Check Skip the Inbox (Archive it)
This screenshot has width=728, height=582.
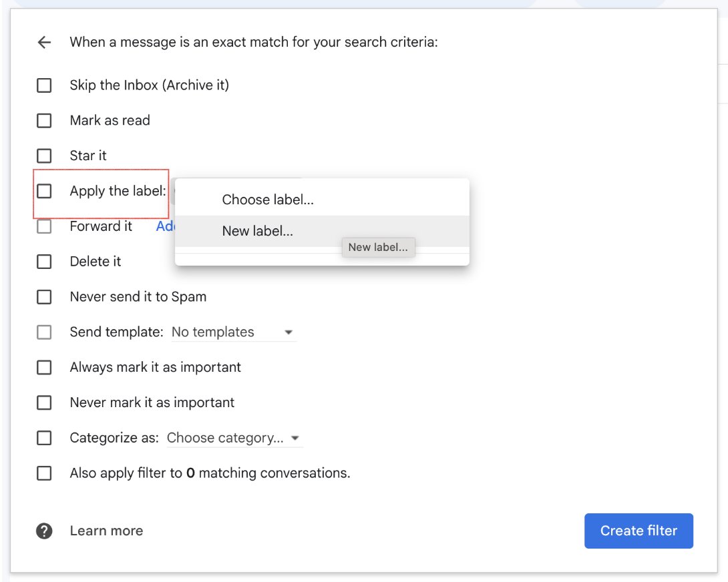[43, 85]
